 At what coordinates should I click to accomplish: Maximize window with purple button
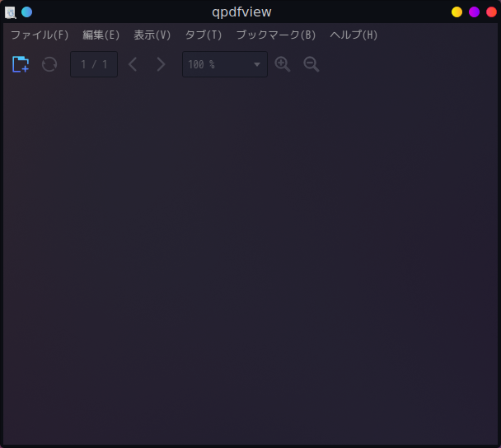pyautogui.click(x=474, y=12)
